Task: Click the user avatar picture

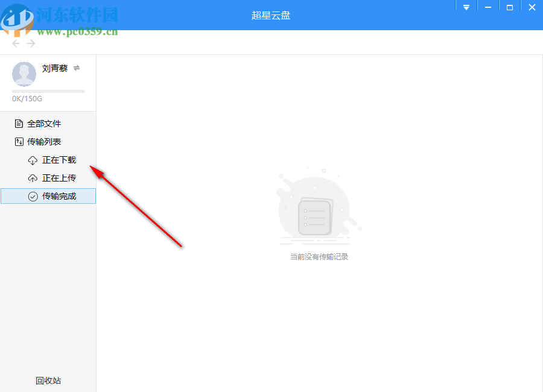Action: pos(24,74)
